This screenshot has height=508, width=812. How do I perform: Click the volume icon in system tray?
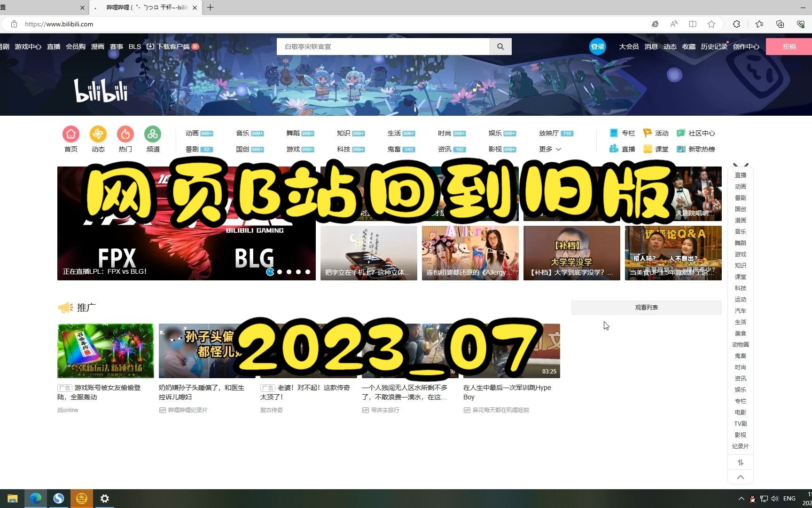(x=775, y=499)
